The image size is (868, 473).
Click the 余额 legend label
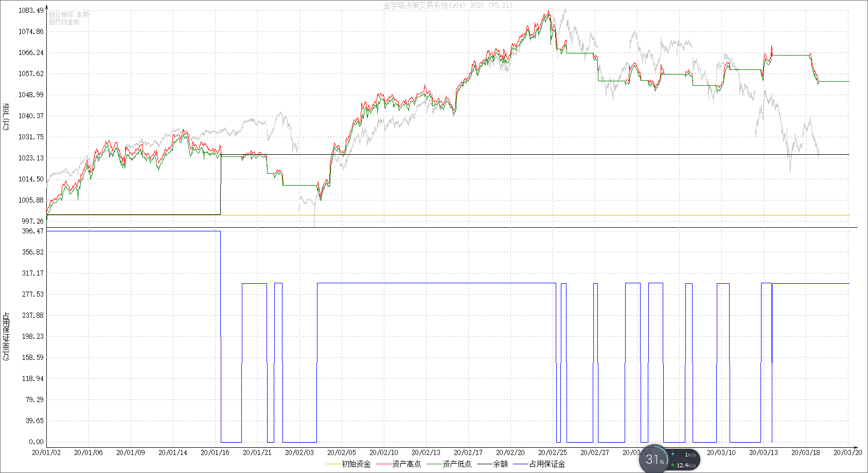coord(500,464)
